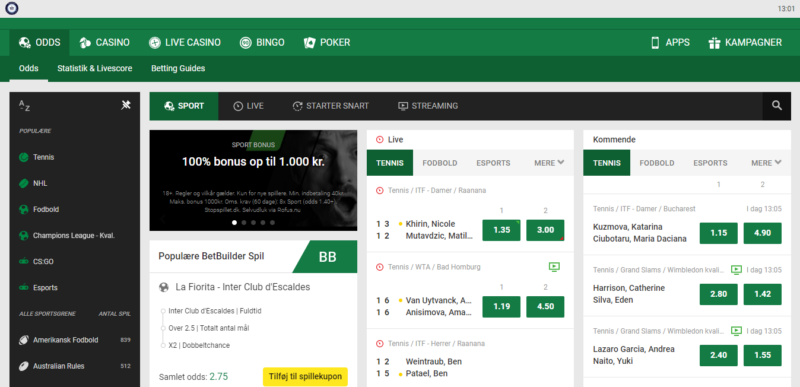Screen dimensions: 800x387
Task: Click the CS:GO controller icon
Action: click(23, 262)
